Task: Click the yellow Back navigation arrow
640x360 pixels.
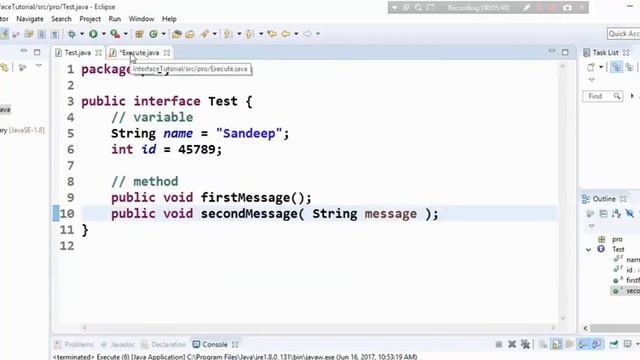Action: 286,34
